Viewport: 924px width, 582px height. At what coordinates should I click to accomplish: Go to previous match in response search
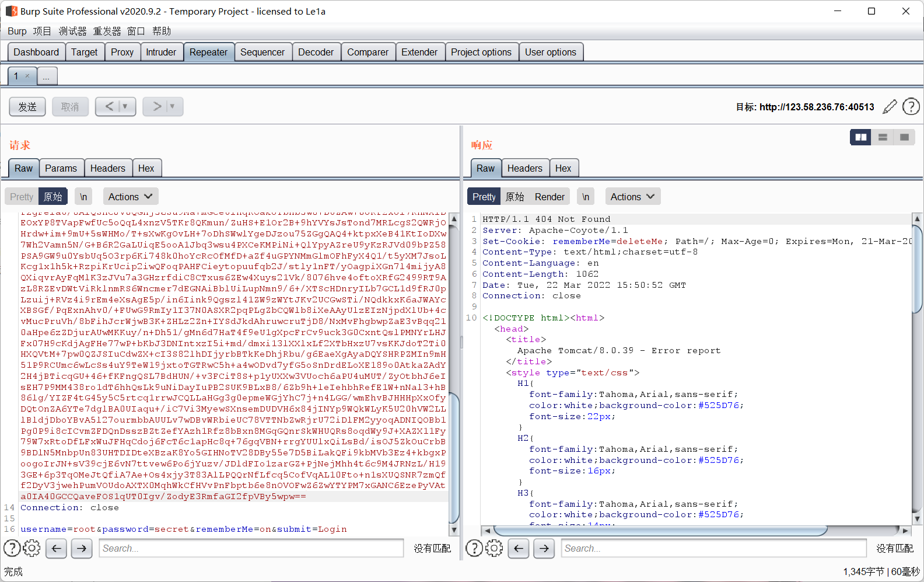point(519,548)
